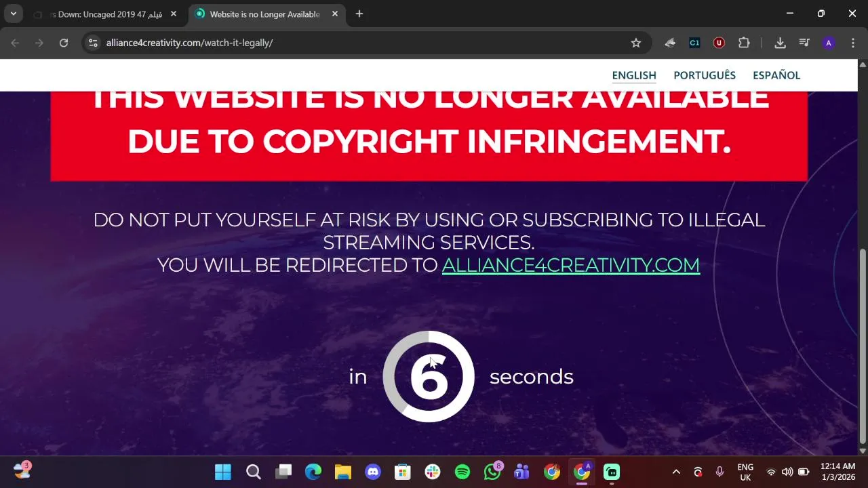
Task: Click the vertical page scrollbar thumb
Action: point(863,346)
